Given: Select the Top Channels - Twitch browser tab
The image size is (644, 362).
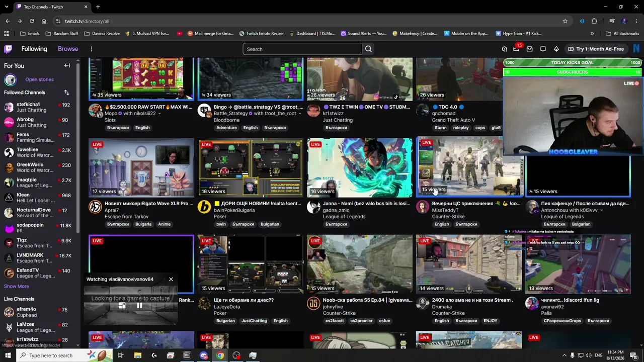Looking at the screenshot, I should click(52, 7).
